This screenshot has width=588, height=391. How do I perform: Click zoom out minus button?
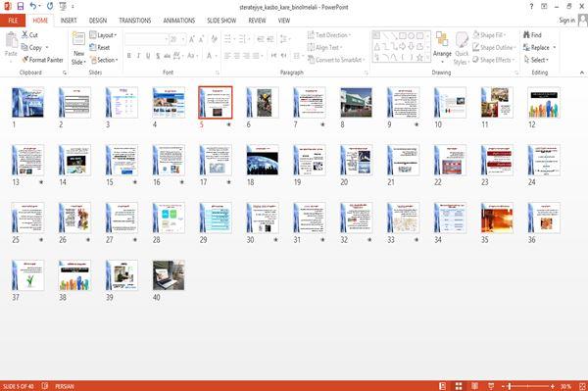504,386
